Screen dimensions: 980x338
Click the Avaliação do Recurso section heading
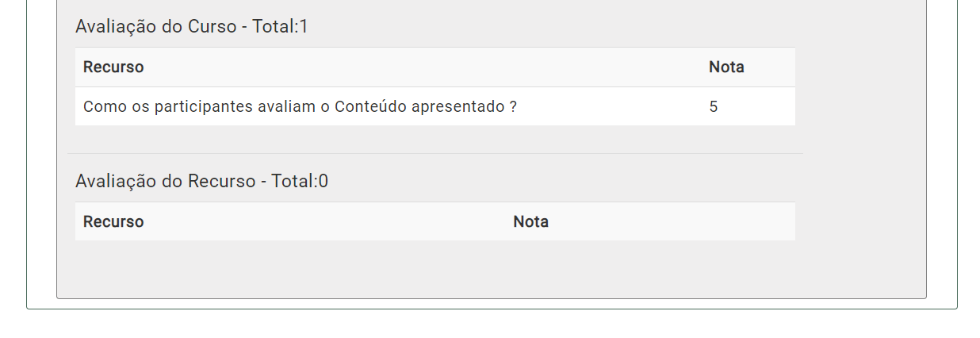201,181
